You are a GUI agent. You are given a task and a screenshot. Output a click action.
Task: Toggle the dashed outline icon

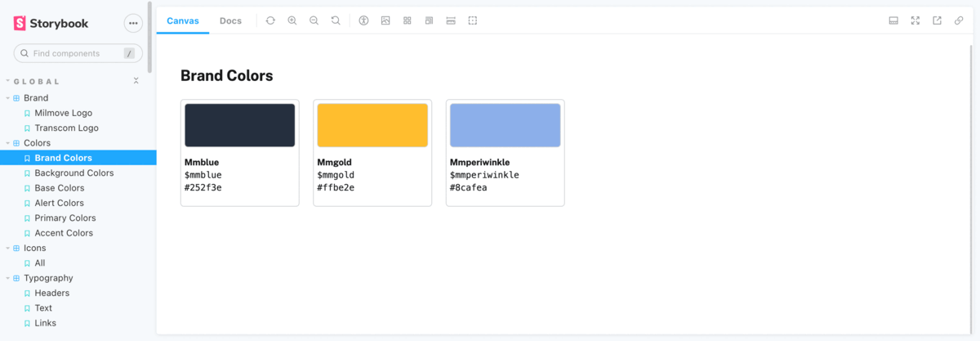click(x=473, y=20)
